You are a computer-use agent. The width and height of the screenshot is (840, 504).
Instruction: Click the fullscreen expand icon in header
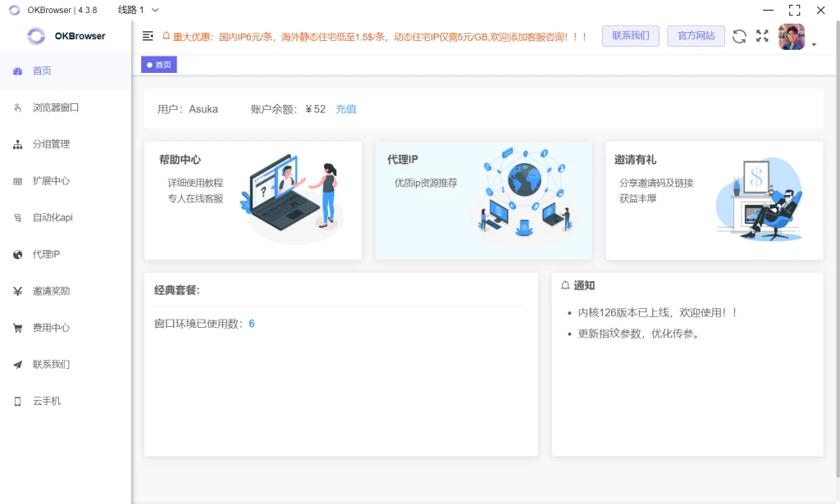(x=761, y=36)
